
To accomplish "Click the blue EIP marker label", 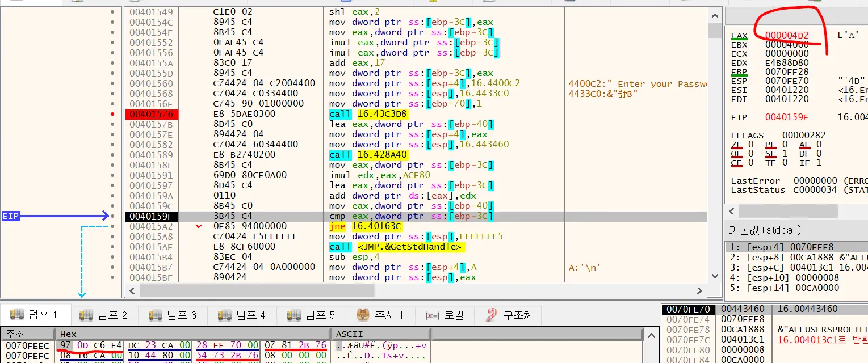I will [x=10, y=216].
